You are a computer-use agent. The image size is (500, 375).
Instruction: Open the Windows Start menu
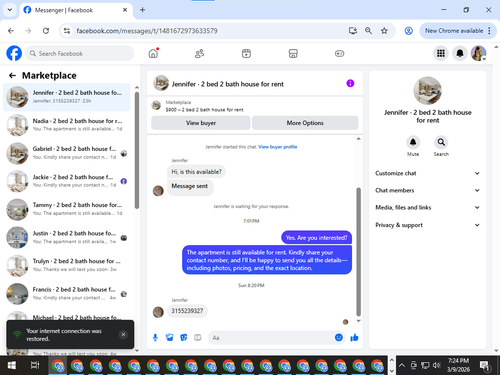[12, 365]
